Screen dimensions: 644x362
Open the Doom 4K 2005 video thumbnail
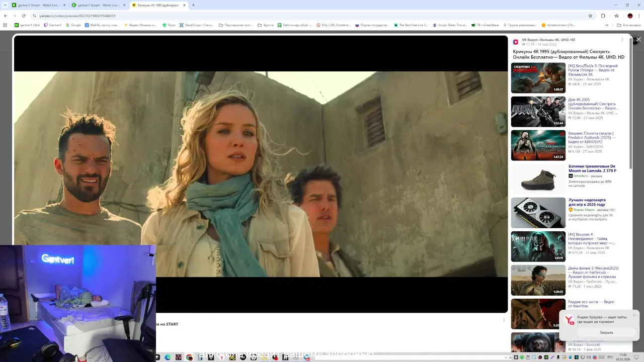pyautogui.click(x=538, y=112)
